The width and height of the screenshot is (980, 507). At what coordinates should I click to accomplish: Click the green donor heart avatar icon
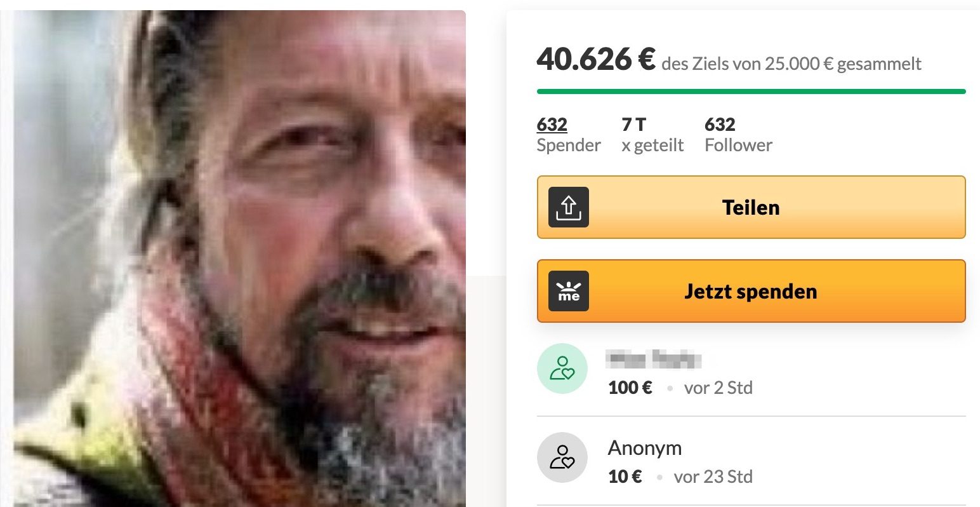562,368
